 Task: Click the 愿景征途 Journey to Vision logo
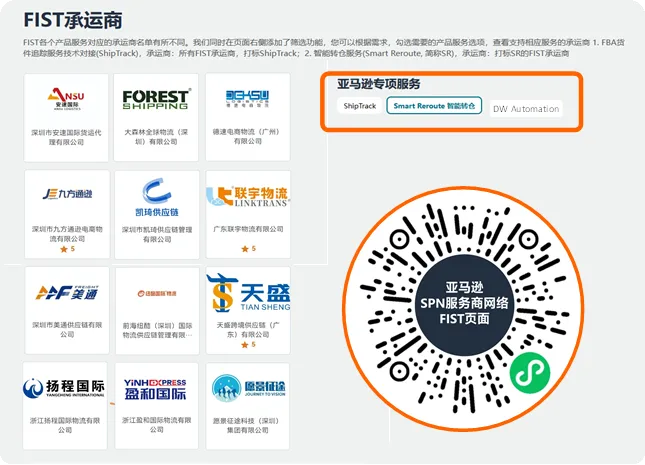point(248,388)
